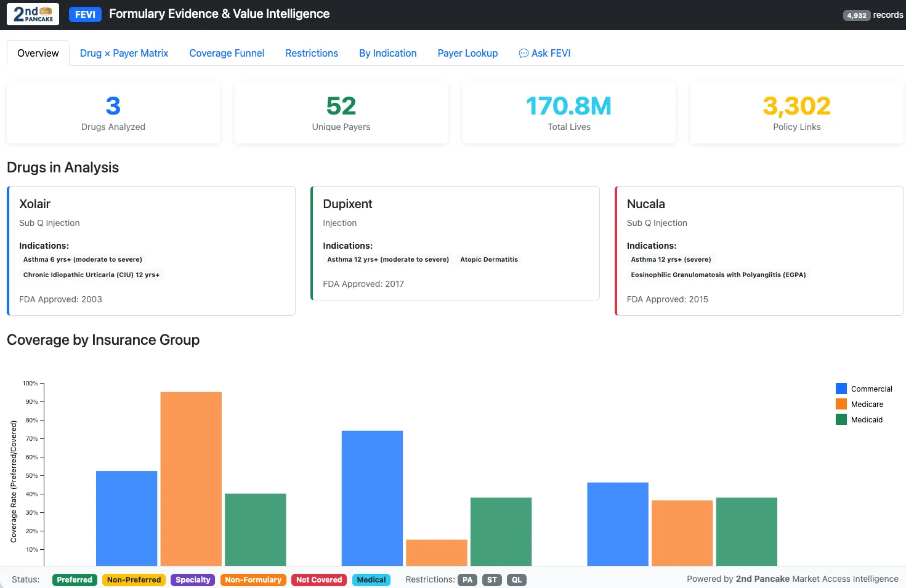Click the FEVI badge in the header
Screen dimensions: 906x588
click(x=84, y=14)
